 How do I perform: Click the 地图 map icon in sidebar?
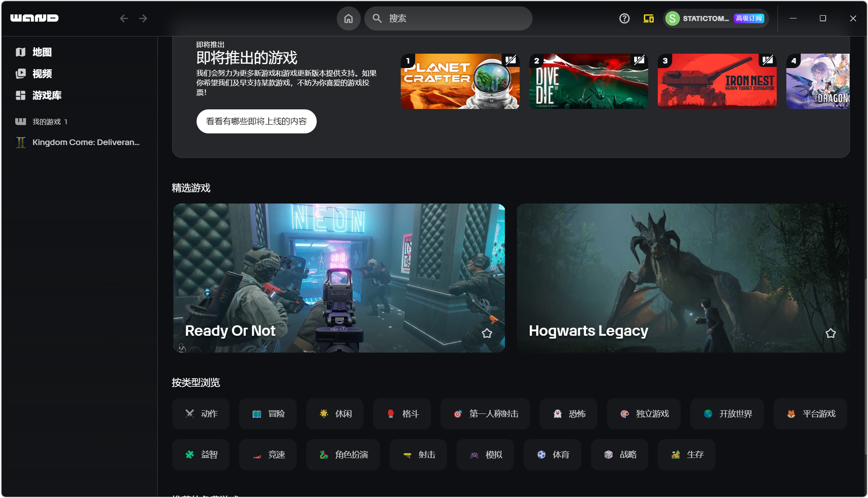[x=21, y=52]
